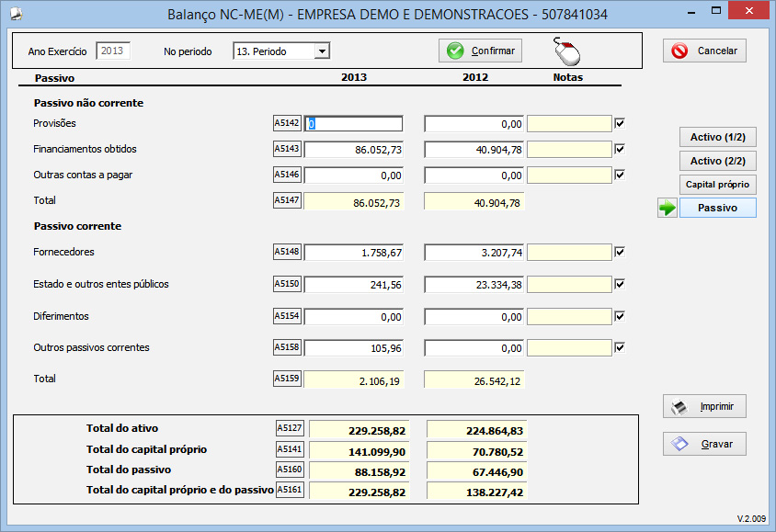Click the A5146 code box
The image size is (776, 532).
pos(287,175)
